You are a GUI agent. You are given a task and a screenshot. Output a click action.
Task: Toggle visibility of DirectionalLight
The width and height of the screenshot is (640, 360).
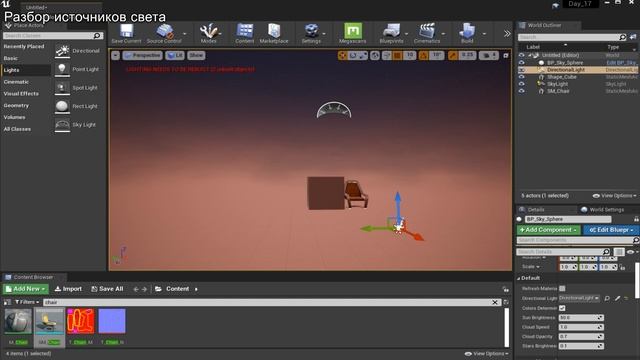click(522, 70)
